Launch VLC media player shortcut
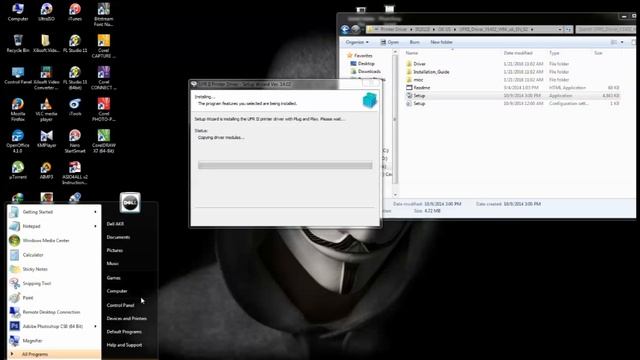 click(x=46, y=110)
